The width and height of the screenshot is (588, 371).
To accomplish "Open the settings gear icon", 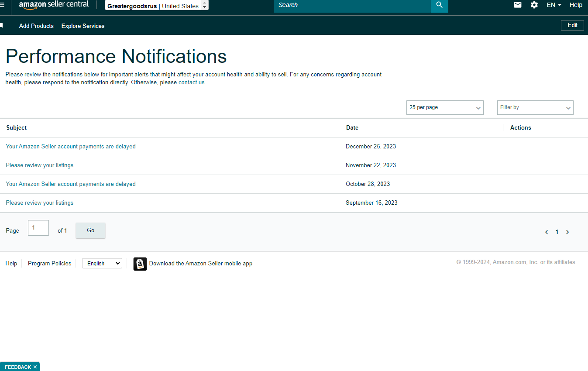I will click(x=534, y=5).
